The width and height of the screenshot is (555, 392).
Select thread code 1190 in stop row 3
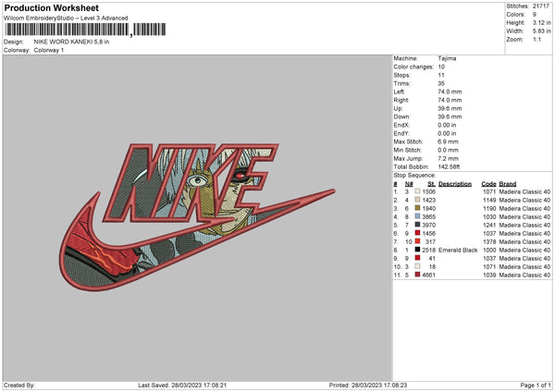pos(489,208)
